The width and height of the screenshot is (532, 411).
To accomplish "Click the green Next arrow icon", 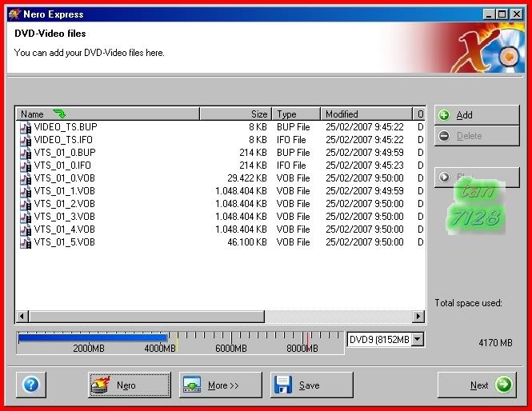I will (503, 385).
